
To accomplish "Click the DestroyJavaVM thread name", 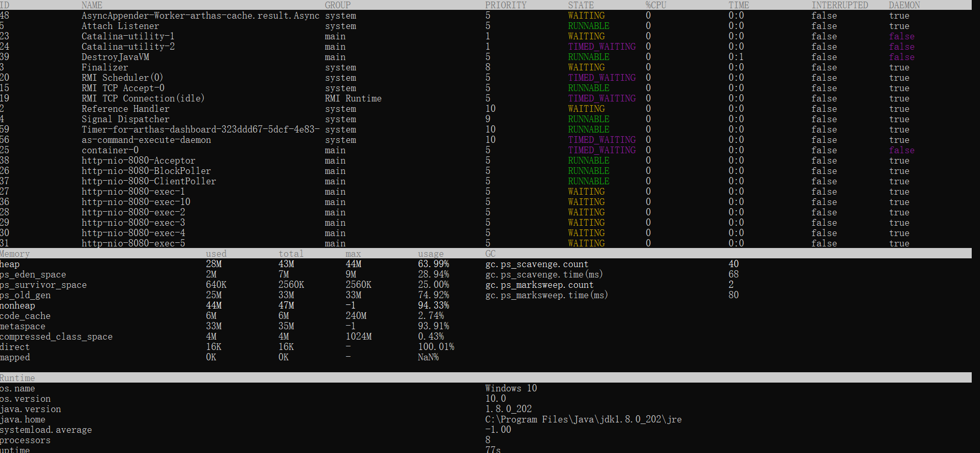I will point(115,57).
